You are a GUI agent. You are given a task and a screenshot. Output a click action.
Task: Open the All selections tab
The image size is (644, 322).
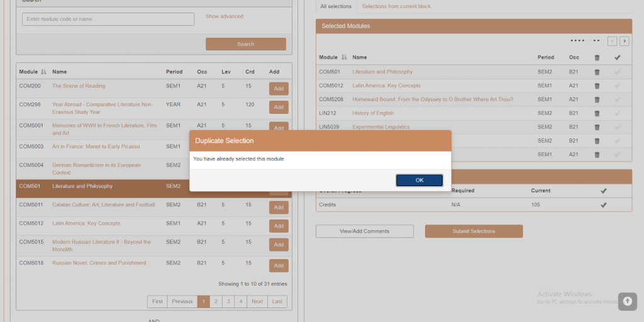[336, 6]
